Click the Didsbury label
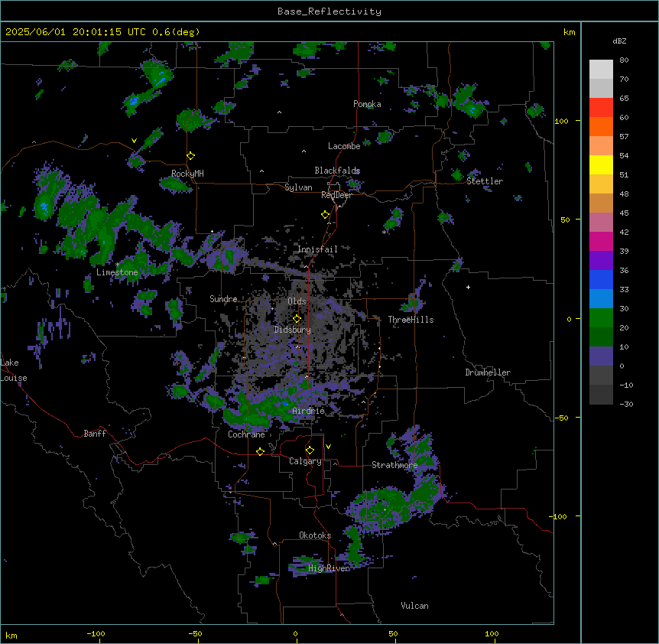 pos(293,330)
